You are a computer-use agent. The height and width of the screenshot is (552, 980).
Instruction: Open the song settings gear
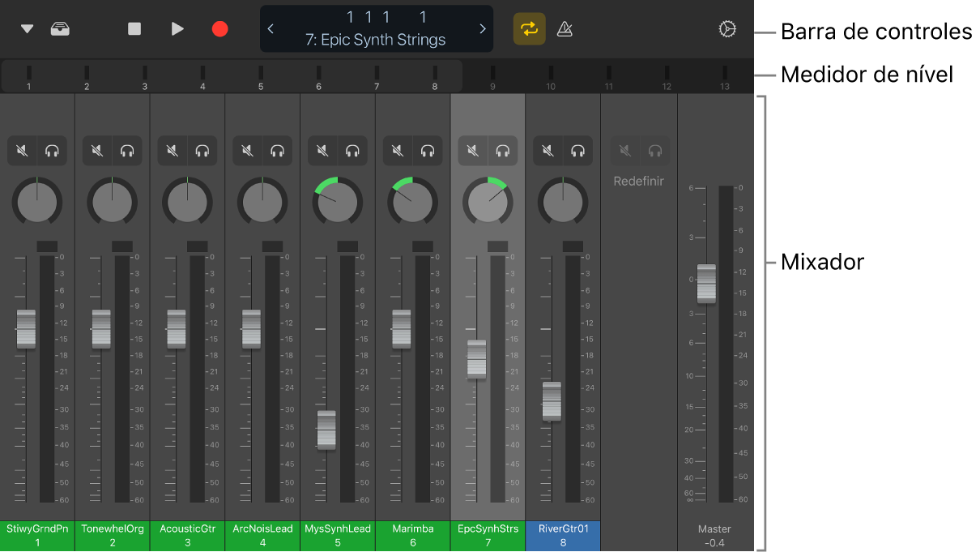(x=726, y=28)
